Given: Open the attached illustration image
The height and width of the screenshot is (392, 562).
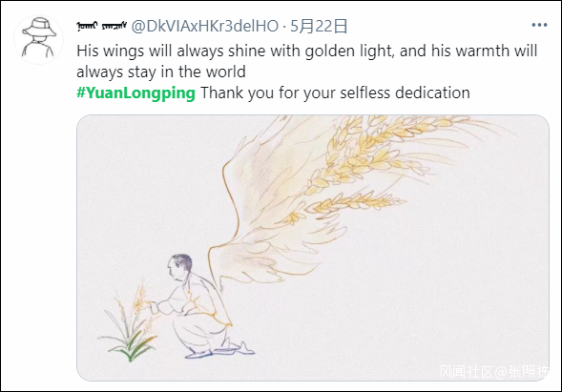Looking at the screenshot, I should pyautogui.click(x=313, y=248).
